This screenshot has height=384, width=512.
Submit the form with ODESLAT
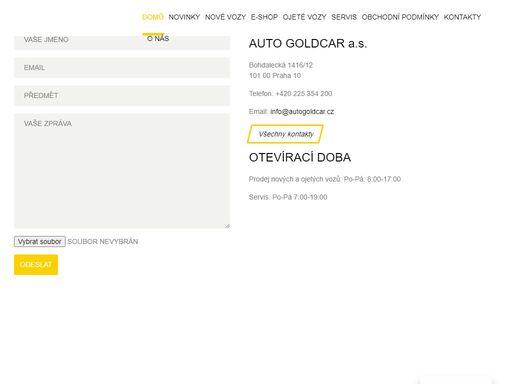(x=36, y=265)
